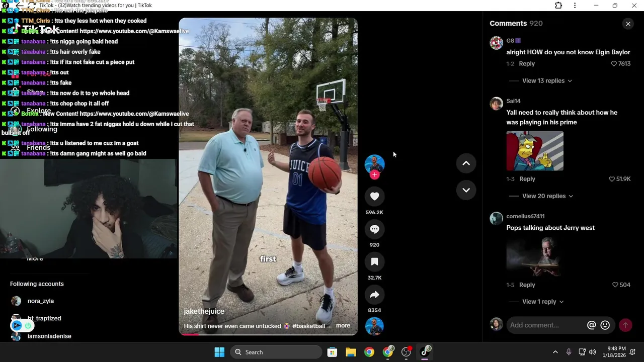The width and height of the screenshot is (644, 362).
Task: Reply to cornelius67411's comment
Action: point(527,285)
